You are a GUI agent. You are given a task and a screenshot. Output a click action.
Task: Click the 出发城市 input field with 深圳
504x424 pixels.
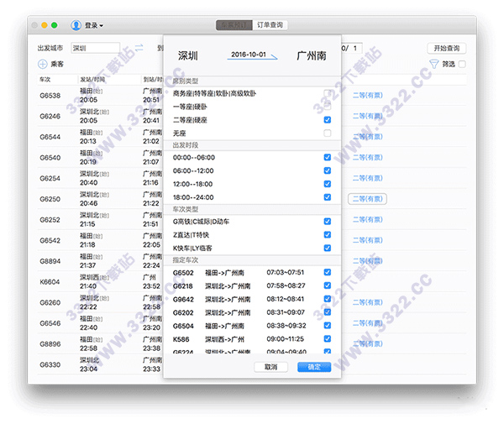95,48
